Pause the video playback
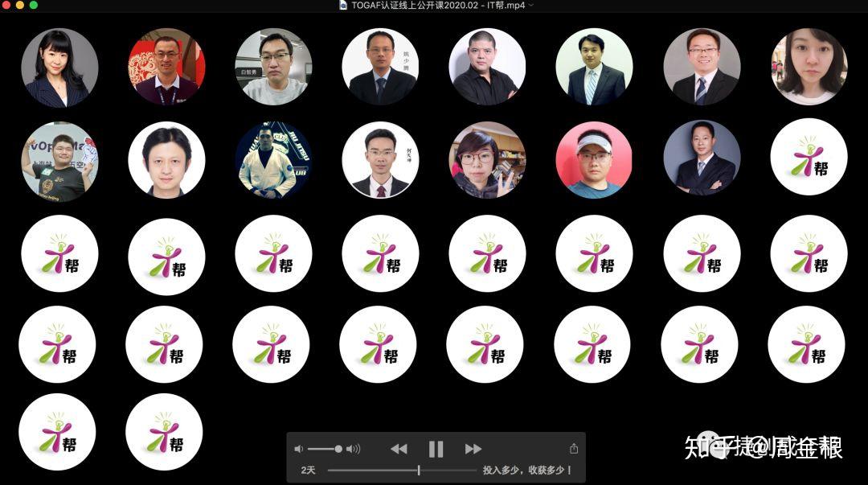This screenshot has width=868, height=485. [x=436, y=449]
